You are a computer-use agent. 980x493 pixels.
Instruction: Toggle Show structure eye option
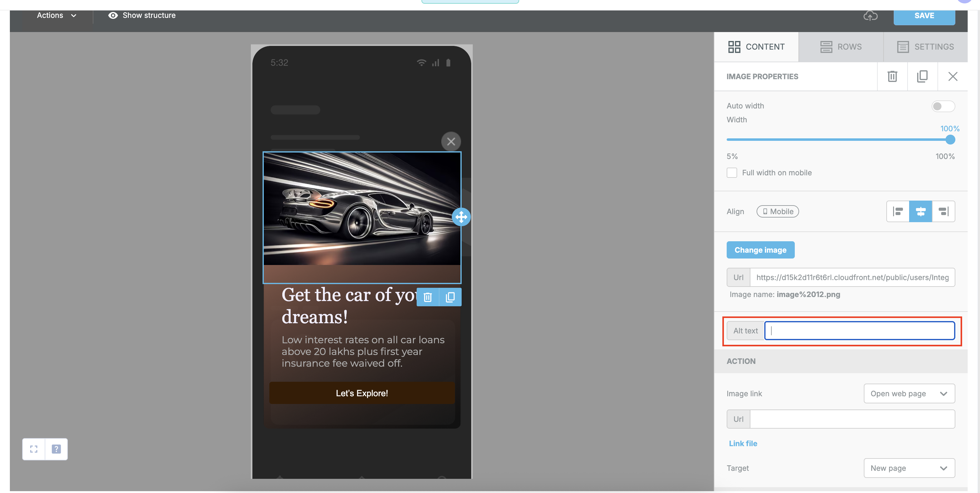coord(141,16)
